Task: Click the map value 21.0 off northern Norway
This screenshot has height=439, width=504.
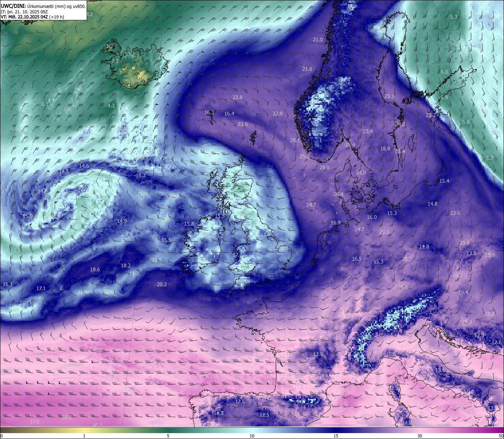Action: click(x=318, y=39)
